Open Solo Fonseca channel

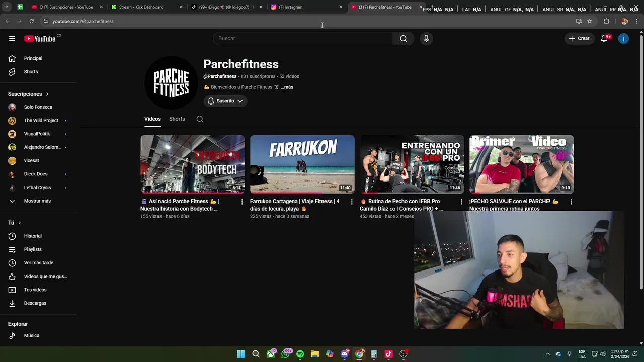tap(38, 107)
